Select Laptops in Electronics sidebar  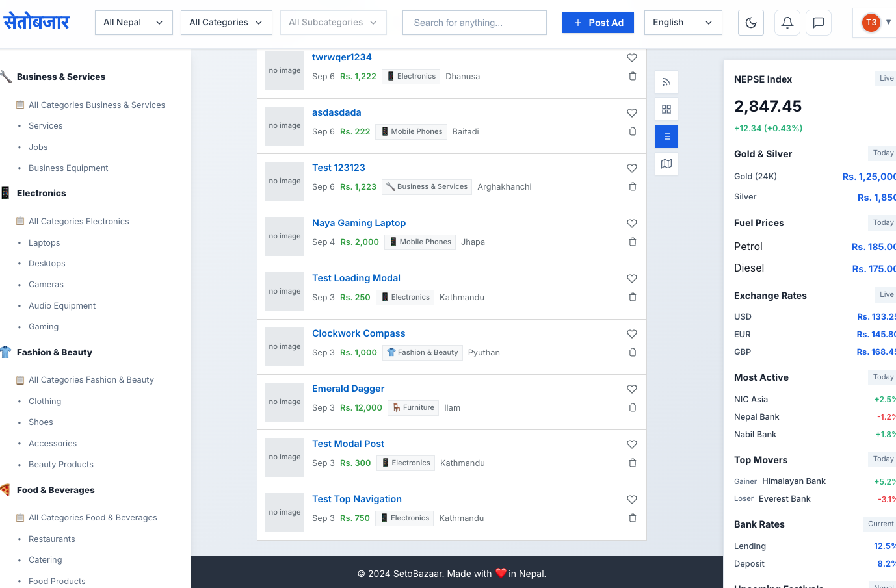[x=44, y=242]
